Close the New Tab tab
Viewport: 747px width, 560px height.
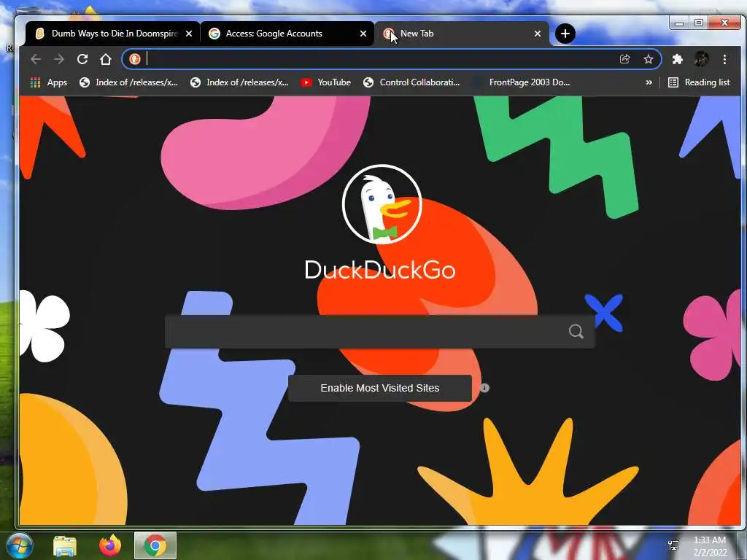(538, 34)
